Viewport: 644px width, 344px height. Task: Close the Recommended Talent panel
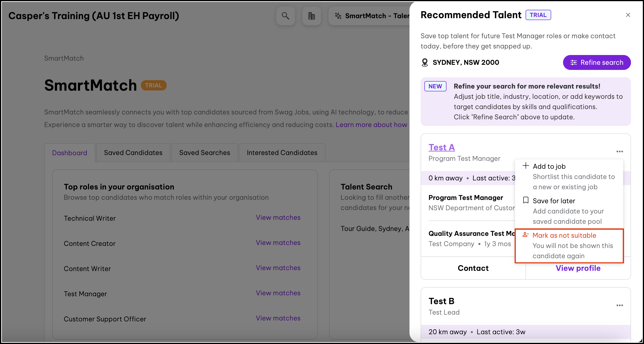(628, 15)
